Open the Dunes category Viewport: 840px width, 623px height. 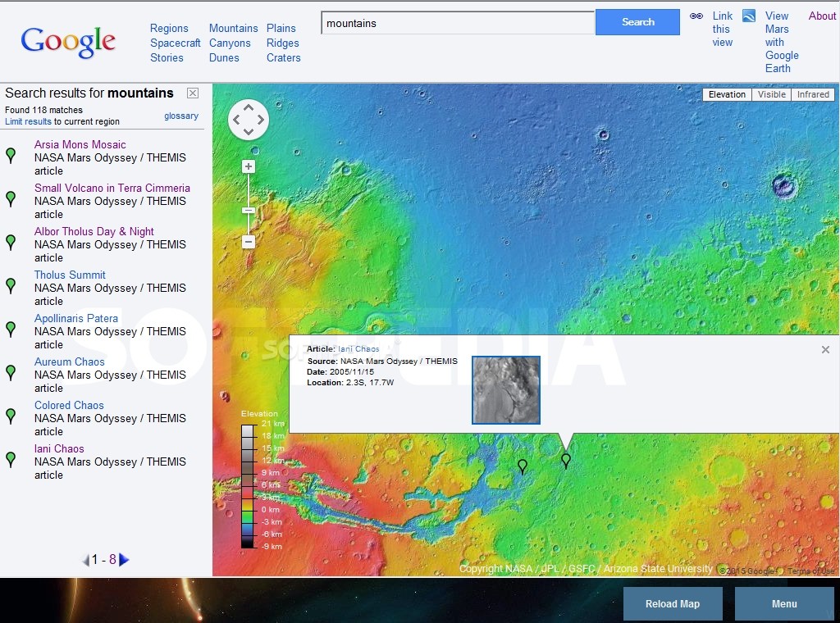coord(224,58)
